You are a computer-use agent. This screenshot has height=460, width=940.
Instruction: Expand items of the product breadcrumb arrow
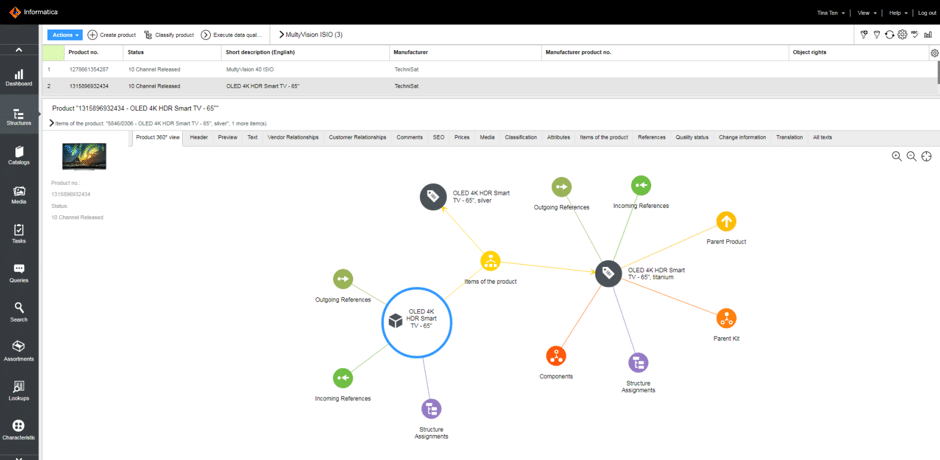tap(52, 123)
